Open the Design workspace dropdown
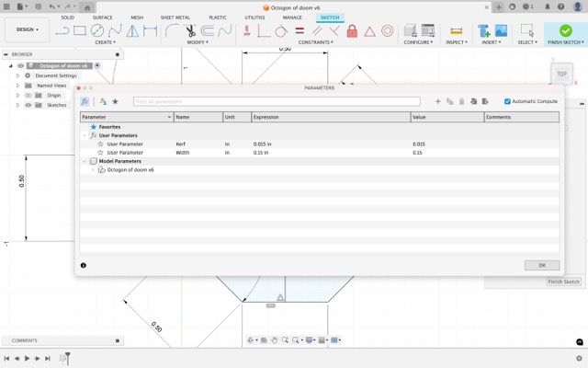The height and width of the screenshot is (368, 588). [x=27, y=29]
